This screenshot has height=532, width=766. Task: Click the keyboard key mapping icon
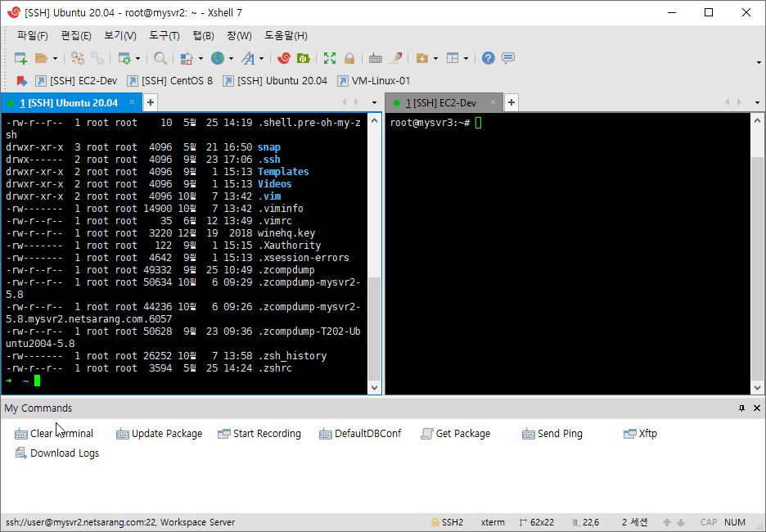(x=376, y=59)
